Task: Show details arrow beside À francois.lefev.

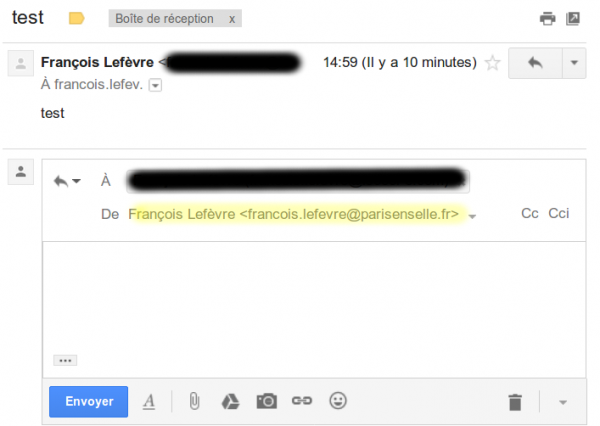Action: click(155, 85)
